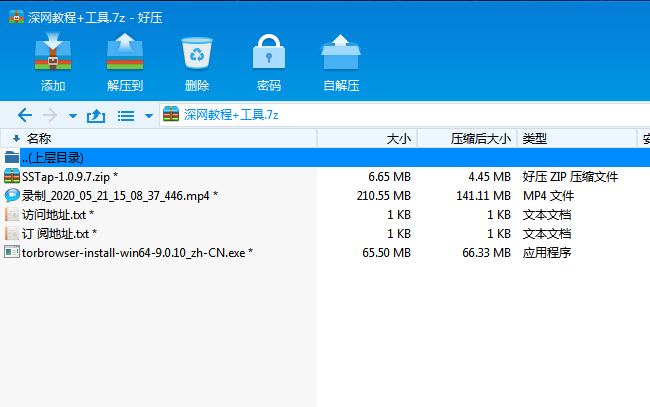
Task: Click the 210.55 MB size cell
Action: 383,196
